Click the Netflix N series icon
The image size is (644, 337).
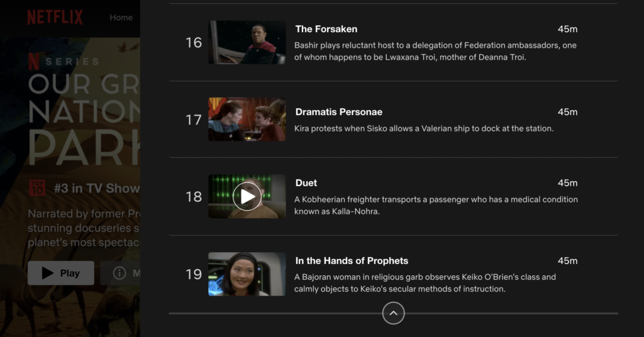click(34, 62)
